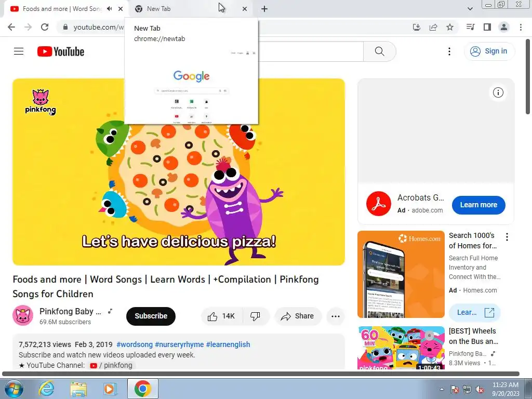Share this page icon in address bar
This screenshot has height=399, width=532.
(x=433, y=27)
